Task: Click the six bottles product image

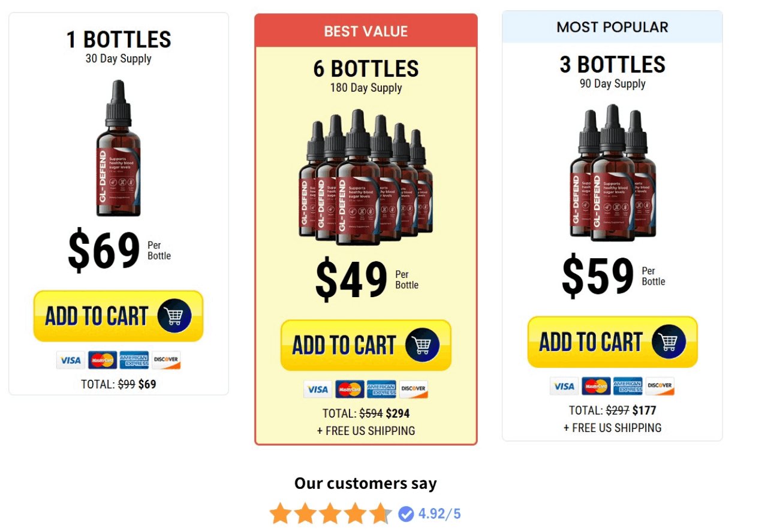Action: [x=365, y=178]
